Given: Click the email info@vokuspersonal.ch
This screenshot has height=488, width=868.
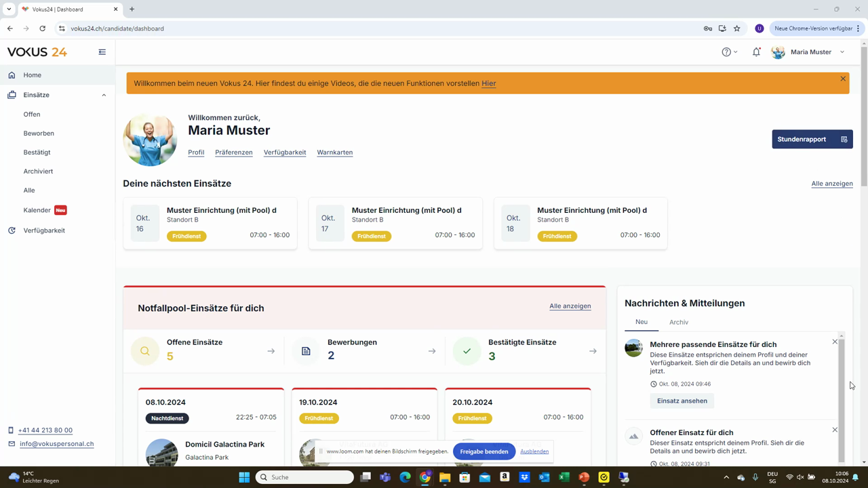Looking at the screenshot, I should (x=57, y=444).
